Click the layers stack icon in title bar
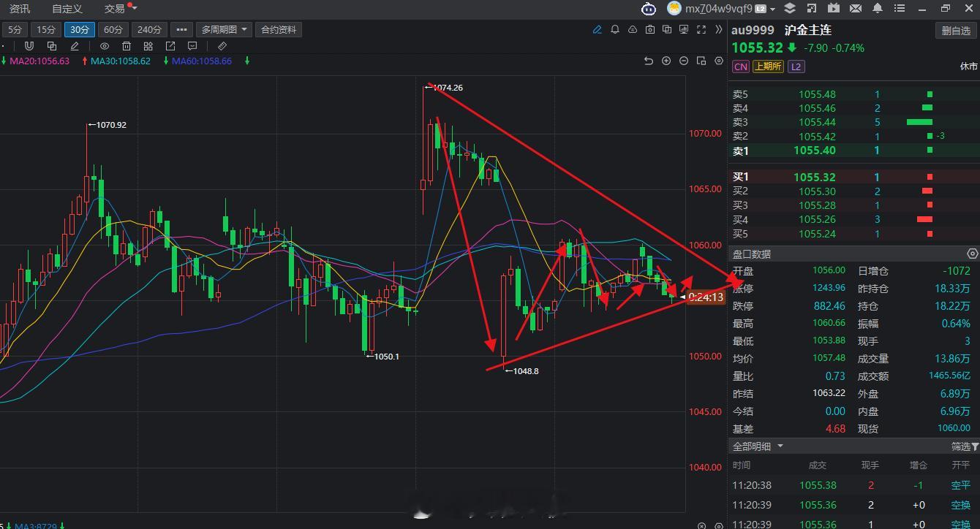 tap(790, 8)
